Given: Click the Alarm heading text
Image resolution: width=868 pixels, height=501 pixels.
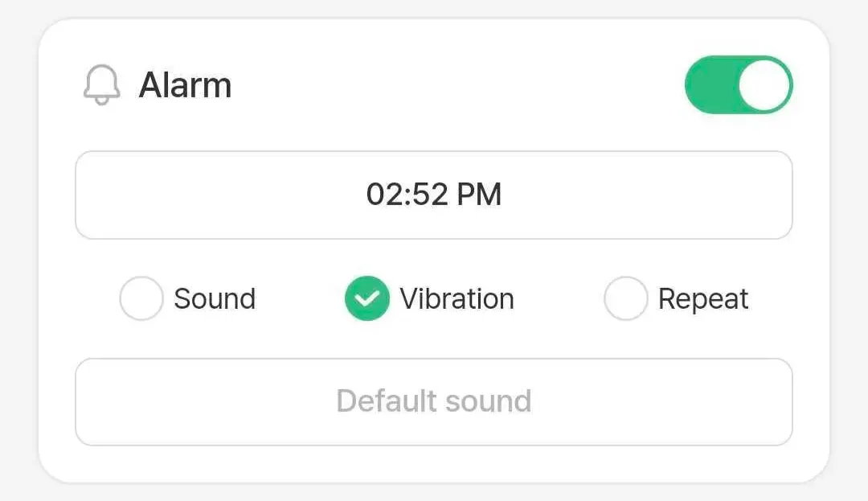Looking at the screenshot, I should (185, 85).
